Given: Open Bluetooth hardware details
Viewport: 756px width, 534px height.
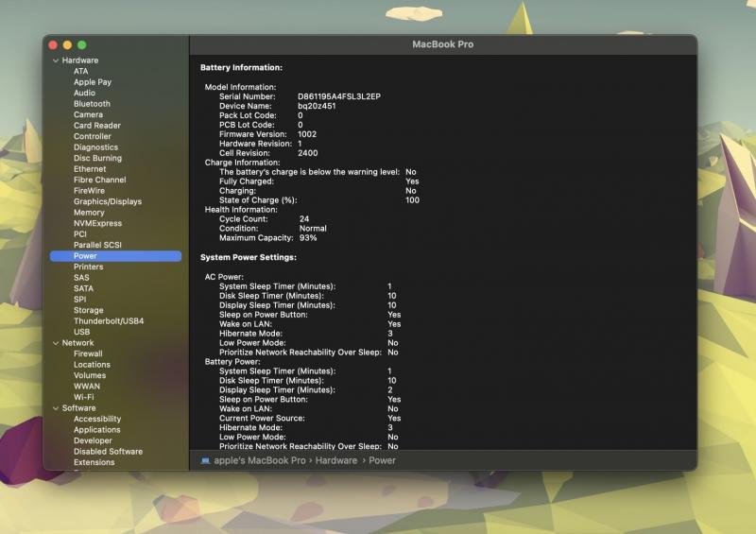Looking at the screenshot, I should pos(92,104).
